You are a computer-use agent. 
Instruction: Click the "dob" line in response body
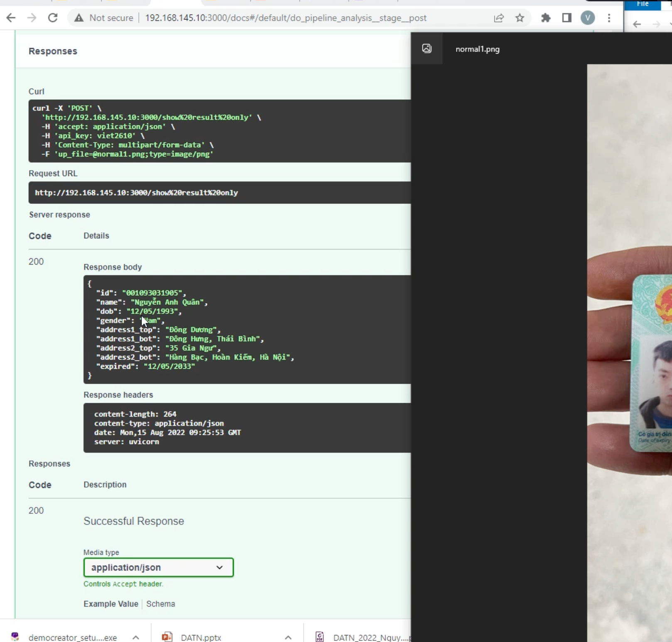coord(139,311)
